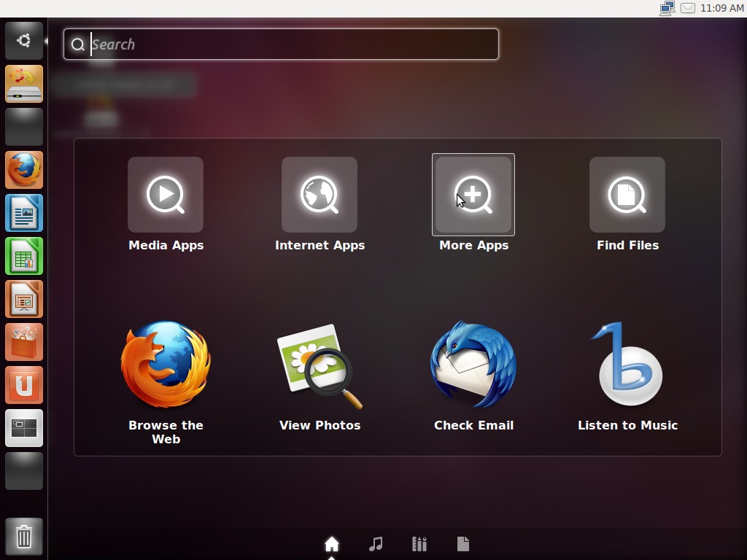Click the Browse the Web label

(166, 432)
